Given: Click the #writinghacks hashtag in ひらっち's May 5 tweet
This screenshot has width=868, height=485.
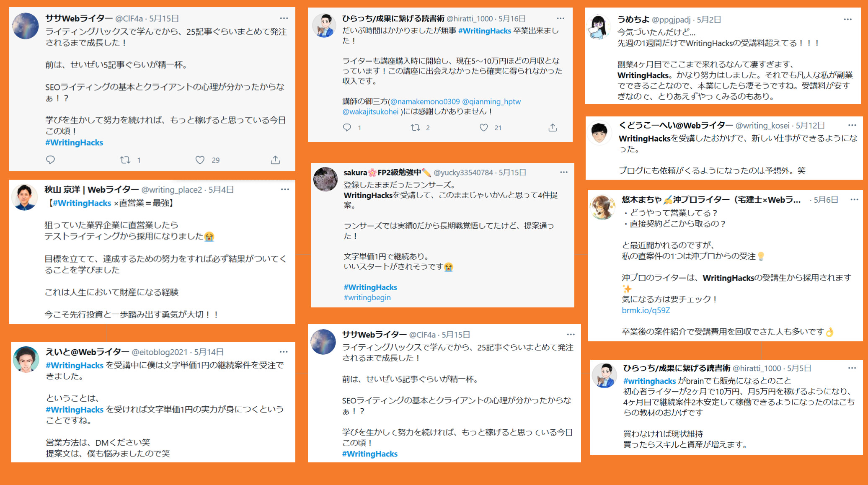Looking at the screenshot, I should 649,381.
